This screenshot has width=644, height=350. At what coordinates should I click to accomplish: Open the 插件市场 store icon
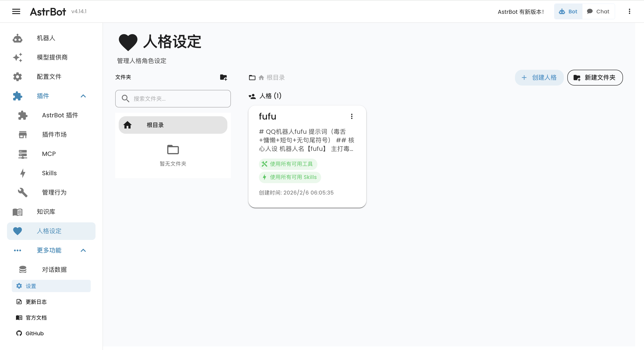click(x=23, y=134)
